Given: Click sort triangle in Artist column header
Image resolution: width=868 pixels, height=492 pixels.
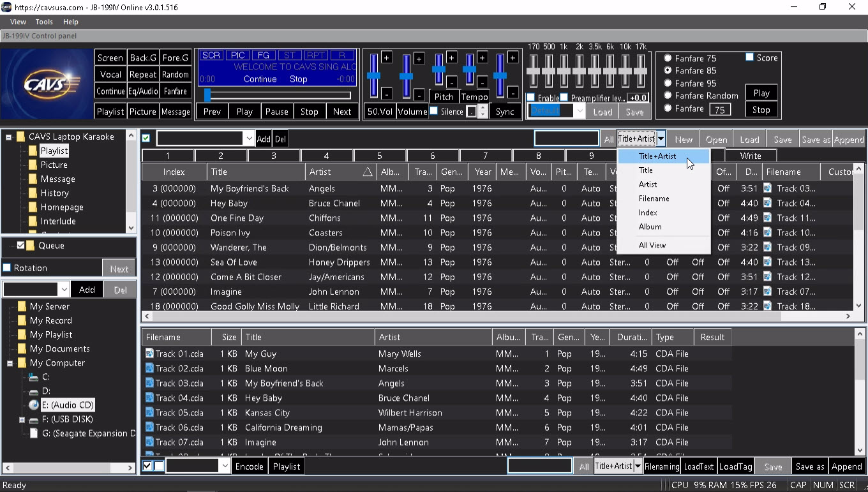Looking at the screenshot, I should pos(367,172).
